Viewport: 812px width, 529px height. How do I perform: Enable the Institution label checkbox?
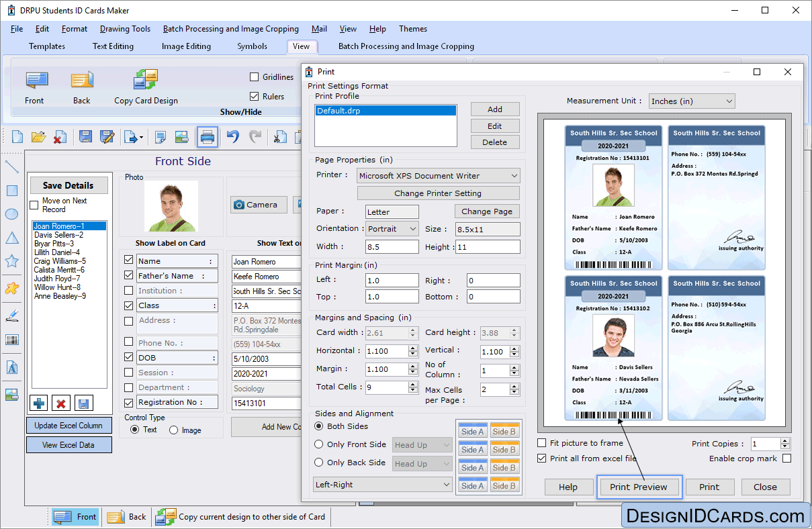click(129, 291)
